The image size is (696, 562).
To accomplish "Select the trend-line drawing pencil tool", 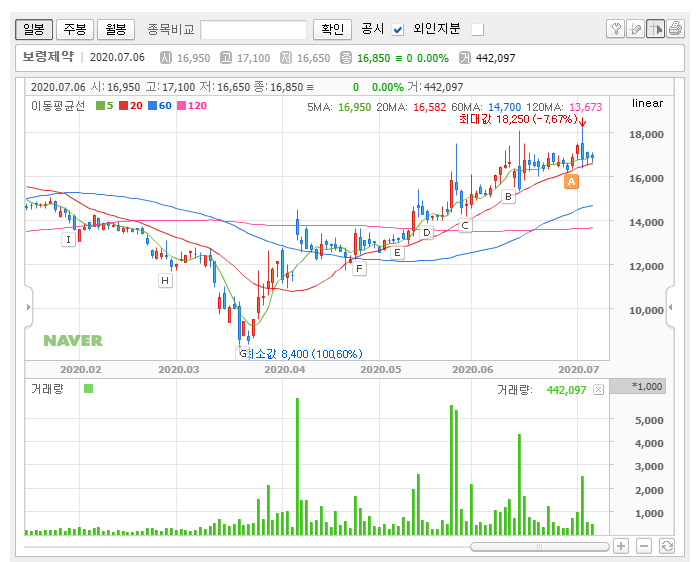I will click(x=635, y=29).
